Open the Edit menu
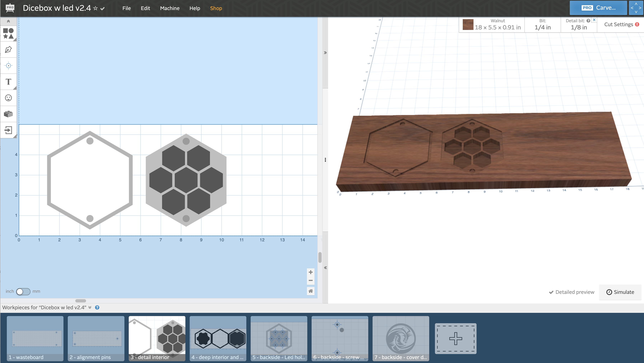 pos(145,8)
